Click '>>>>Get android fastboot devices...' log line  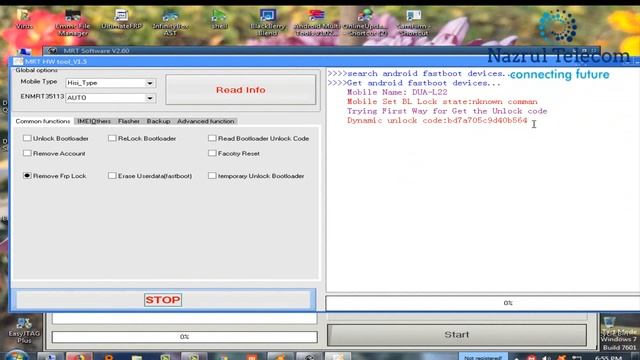pos(414,83)
